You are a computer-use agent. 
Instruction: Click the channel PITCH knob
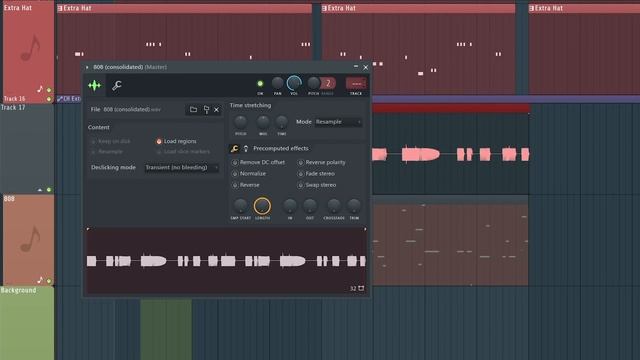[x=313, y=83]
